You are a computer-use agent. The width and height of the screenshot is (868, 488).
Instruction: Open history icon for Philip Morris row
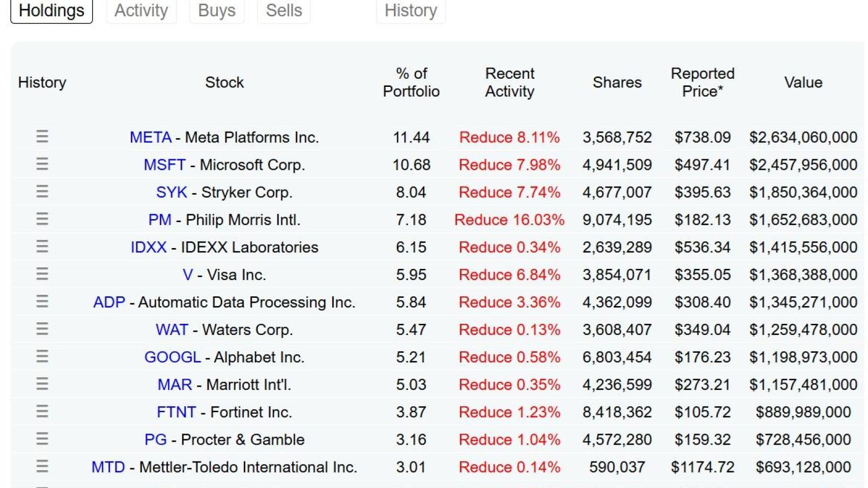click(x=42, y=219)
